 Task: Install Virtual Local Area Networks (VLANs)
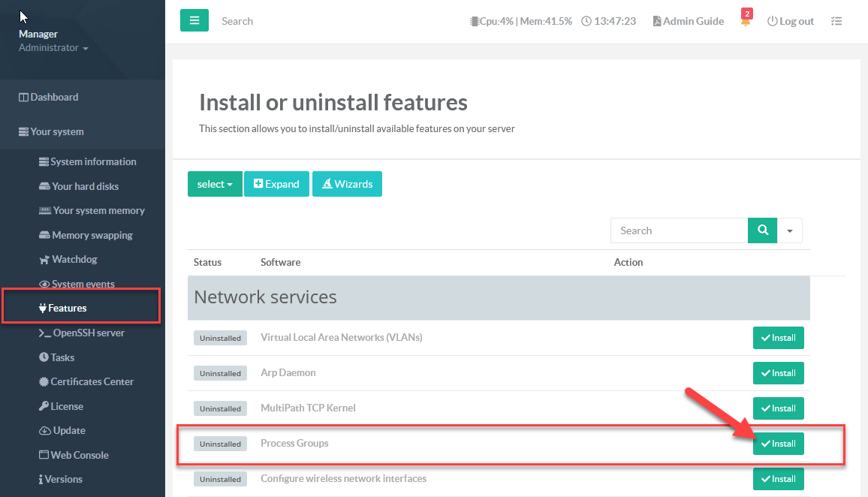coord(778,338)
